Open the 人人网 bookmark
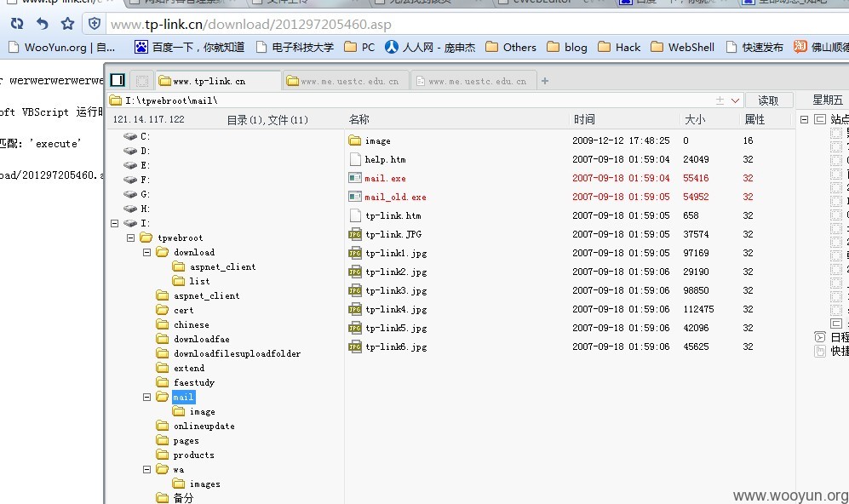Viewport: 849px width, 504px height. (430, 47)
